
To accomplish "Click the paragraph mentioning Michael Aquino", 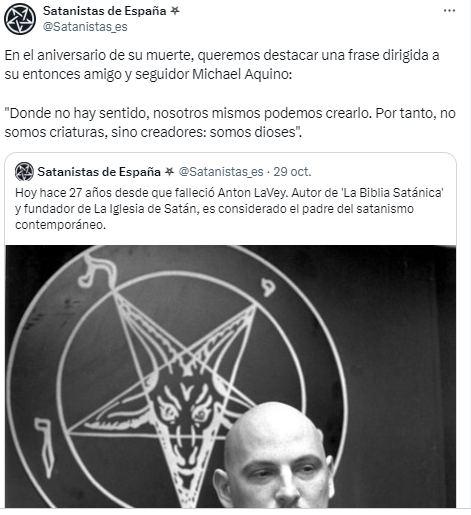I will (222, 64).
